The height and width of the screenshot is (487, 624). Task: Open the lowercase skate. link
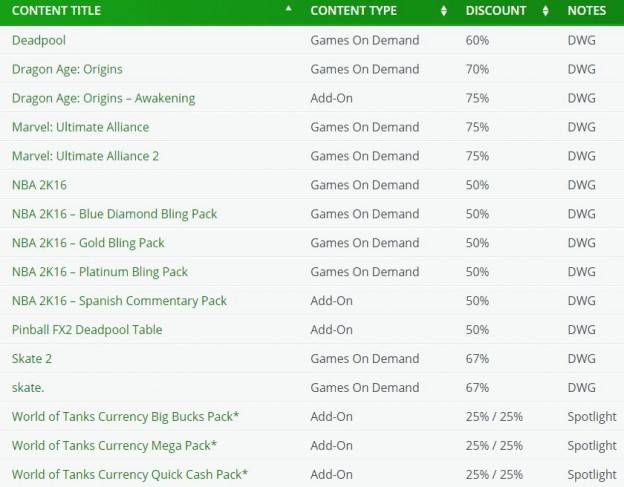(28, 388)
